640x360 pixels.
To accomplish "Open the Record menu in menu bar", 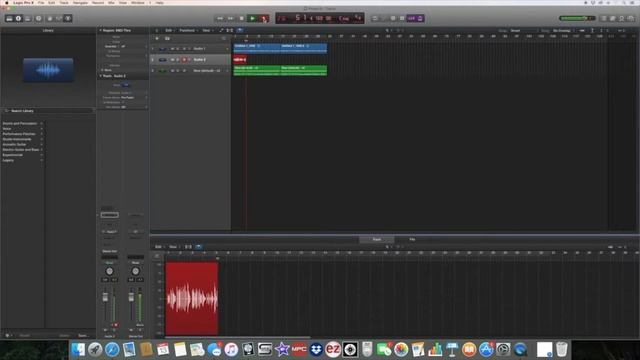I will click(98, 2).
